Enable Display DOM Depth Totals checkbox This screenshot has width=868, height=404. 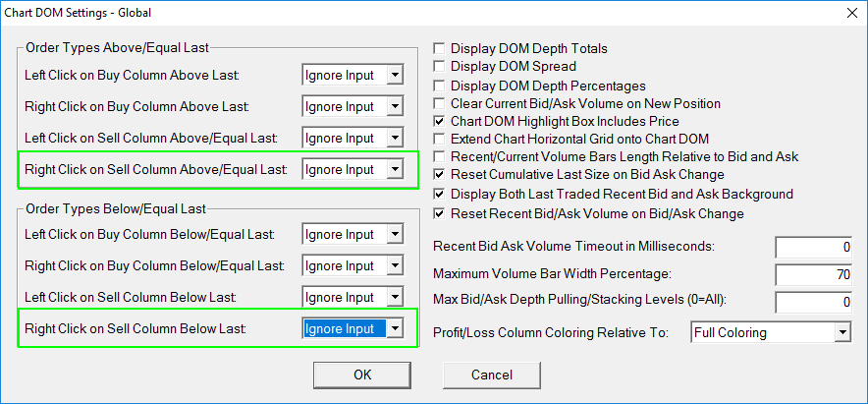pos(440,48)
